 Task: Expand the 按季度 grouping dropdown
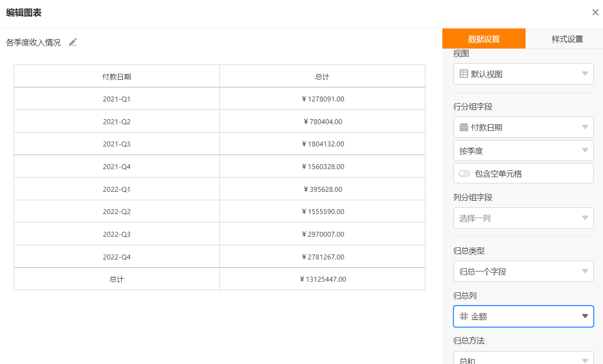click(523, 151)
